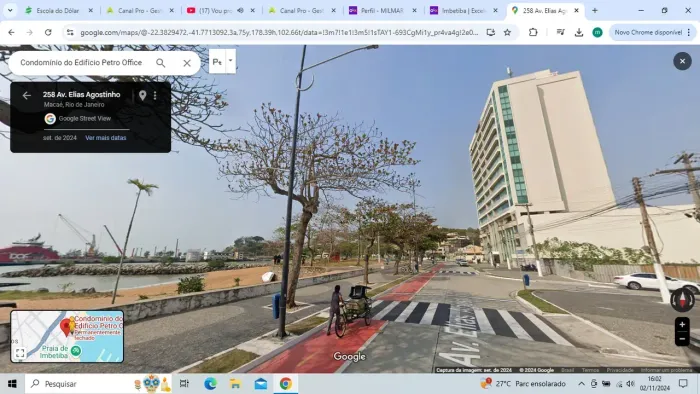Zoom in with the plus button
The image size is (700, 394).
coord(682,324)
